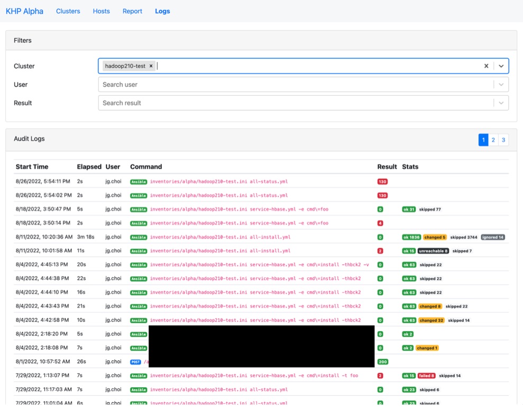Remove the hadoop210-test cluster tag

(151, 66)
